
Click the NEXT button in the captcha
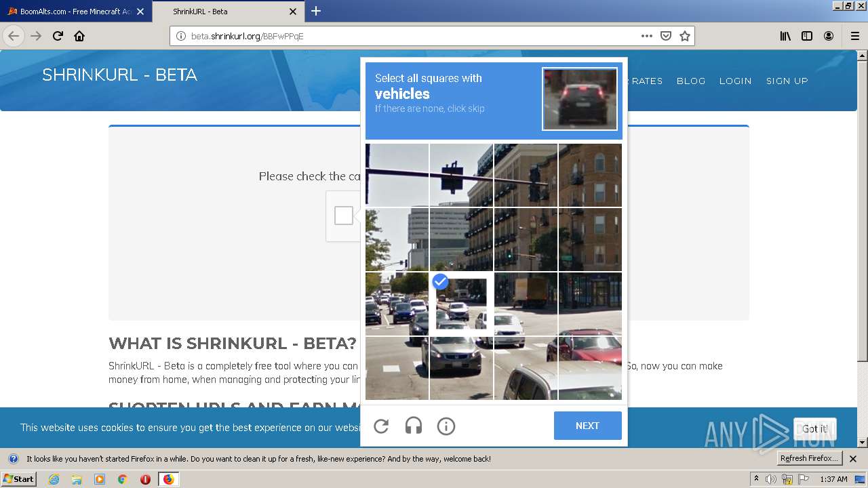point(587,426)
